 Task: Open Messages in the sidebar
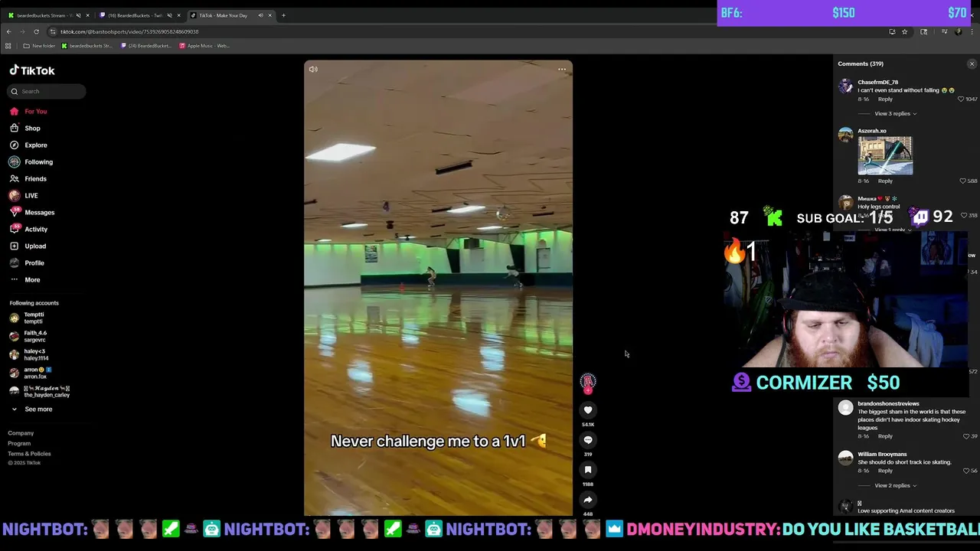[x=32, y=212]
